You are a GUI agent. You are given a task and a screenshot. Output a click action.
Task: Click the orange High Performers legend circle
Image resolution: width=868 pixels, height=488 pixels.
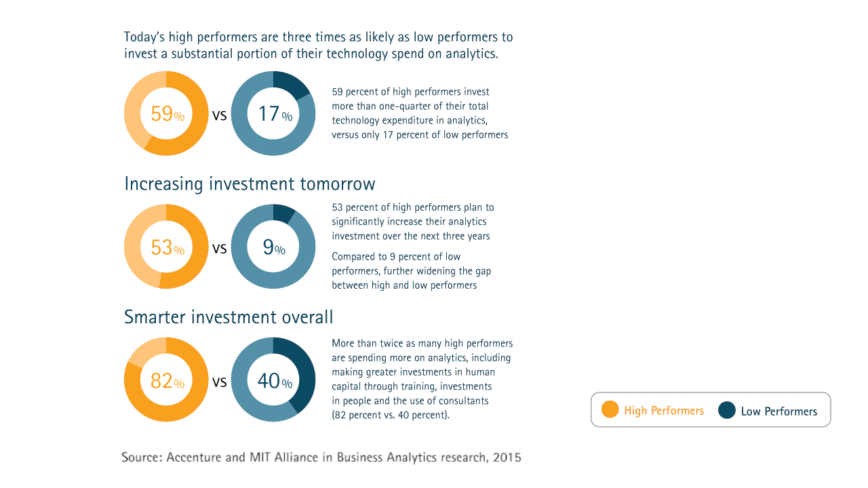(x=610, y=410)
